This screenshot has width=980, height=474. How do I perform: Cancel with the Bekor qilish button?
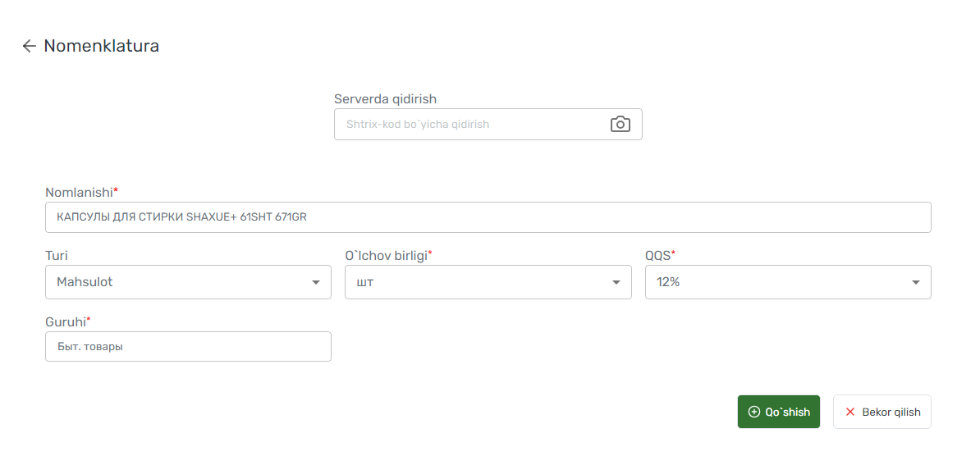[882, 412]
